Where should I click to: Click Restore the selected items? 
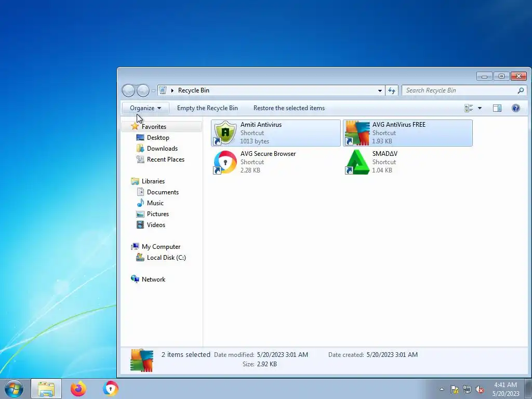(289, 108)
